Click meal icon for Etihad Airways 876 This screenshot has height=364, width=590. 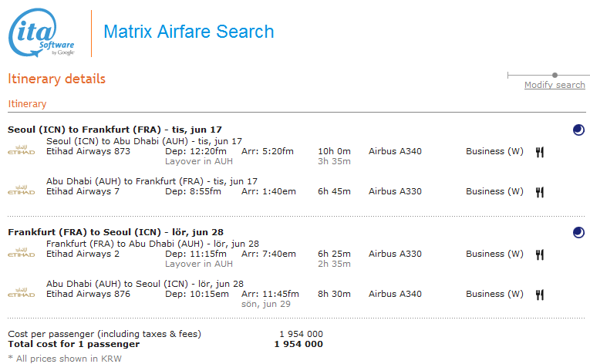point(540,295)
